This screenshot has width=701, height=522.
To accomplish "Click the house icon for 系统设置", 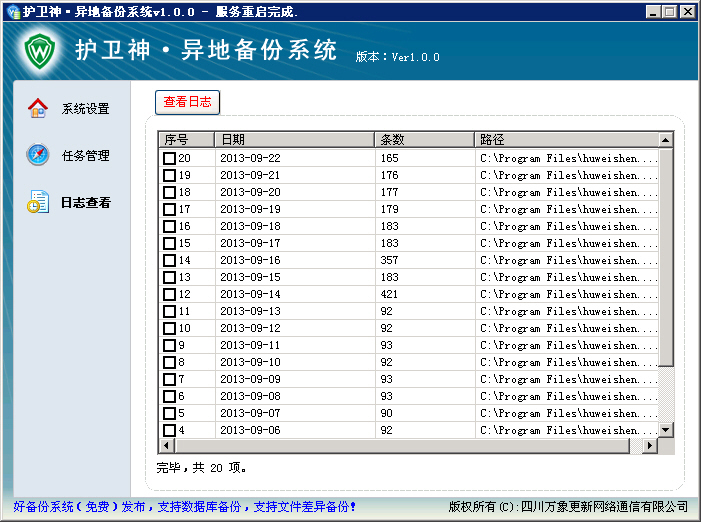I will pyautogui.click(x=38, y=108).
